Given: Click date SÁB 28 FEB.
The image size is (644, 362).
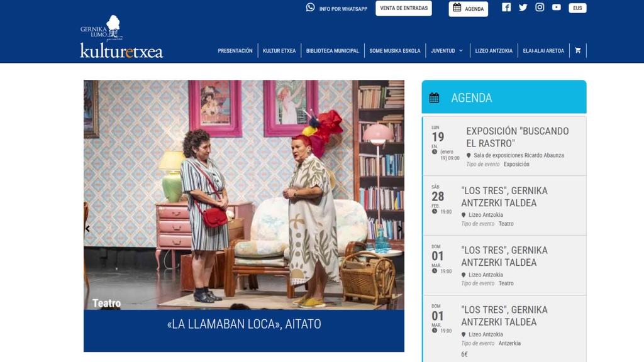Looking at the screenshot, I should tap(438, 197).
